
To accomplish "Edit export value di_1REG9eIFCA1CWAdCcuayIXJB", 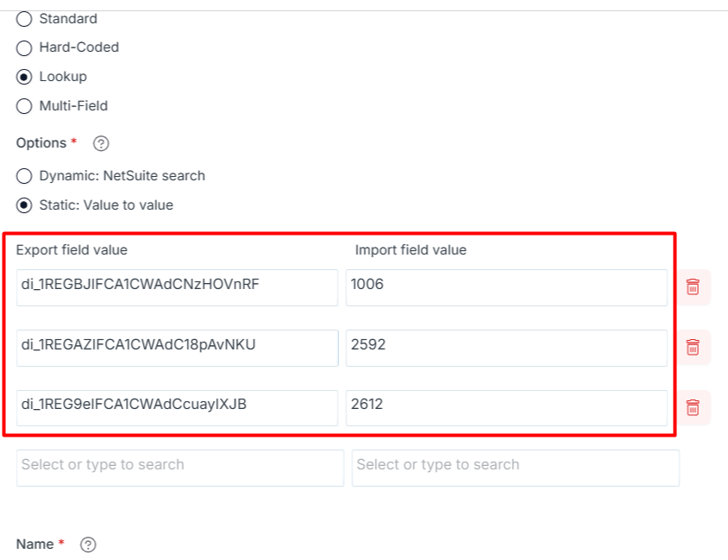I will 178,408.
